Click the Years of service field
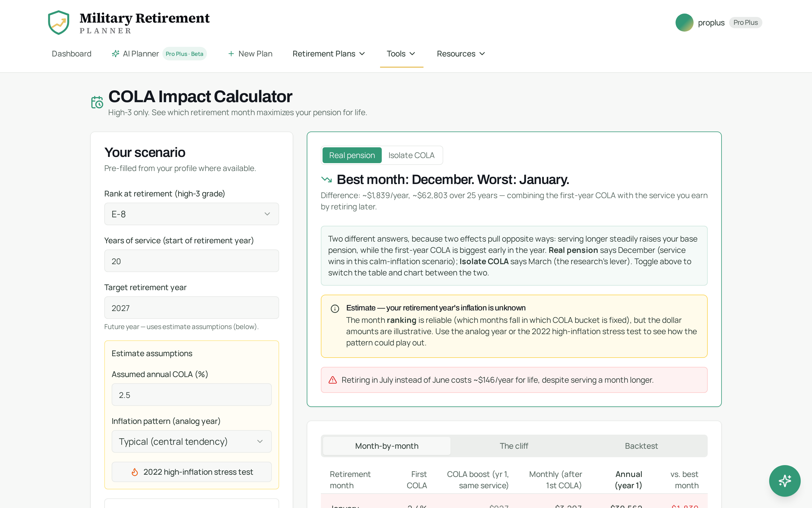This screenshot has height=508, width=812. [x=192, y=261]
